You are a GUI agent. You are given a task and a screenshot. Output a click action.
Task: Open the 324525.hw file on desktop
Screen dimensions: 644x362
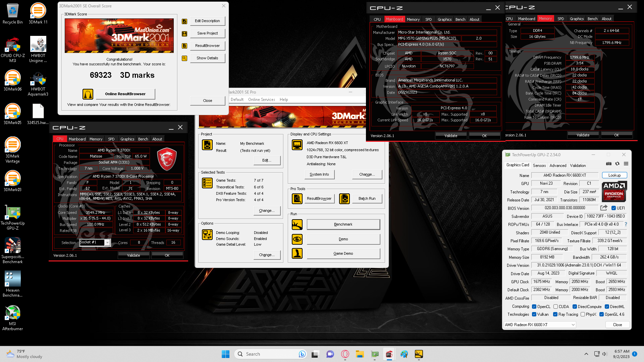click(x=38, y=114)
